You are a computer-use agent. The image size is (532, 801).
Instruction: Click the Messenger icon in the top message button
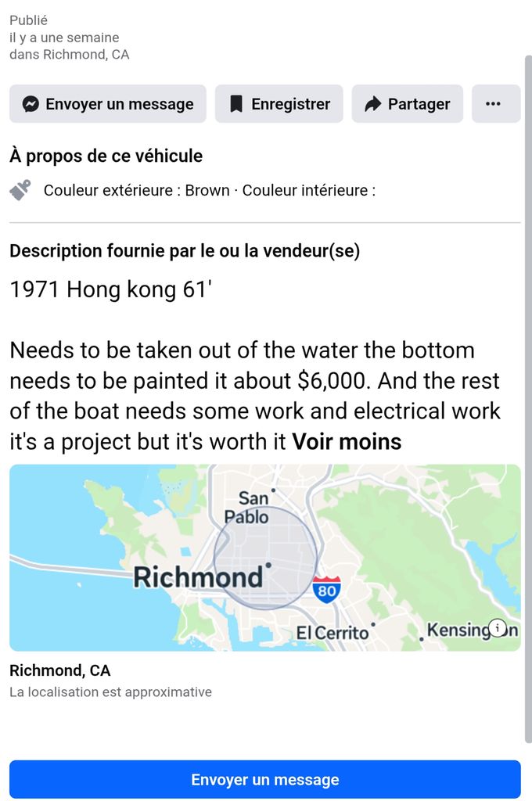[31, 104]
